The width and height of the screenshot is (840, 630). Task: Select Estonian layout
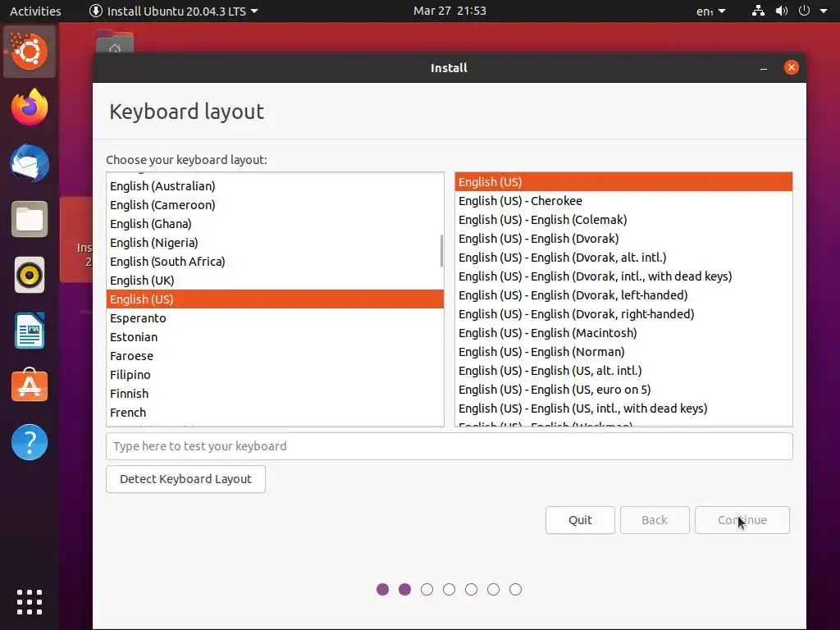click(x=275, y=337)
